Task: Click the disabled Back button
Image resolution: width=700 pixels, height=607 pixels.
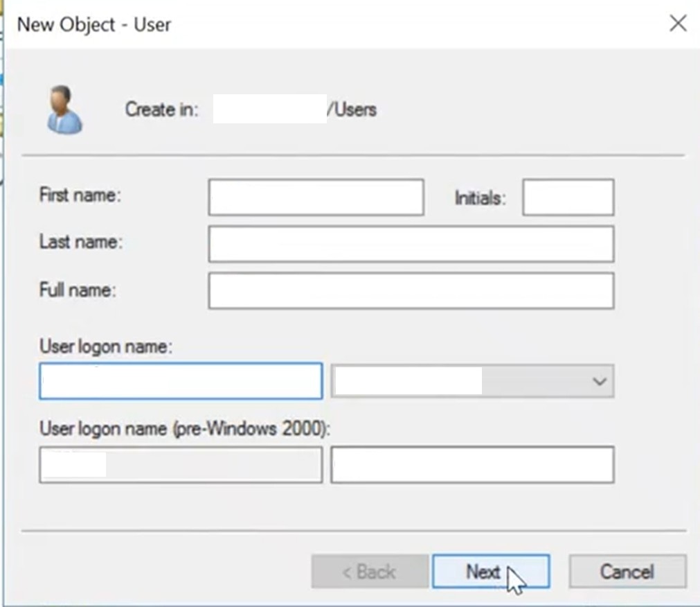Action: pyautogui.click(x=370, y=572)
